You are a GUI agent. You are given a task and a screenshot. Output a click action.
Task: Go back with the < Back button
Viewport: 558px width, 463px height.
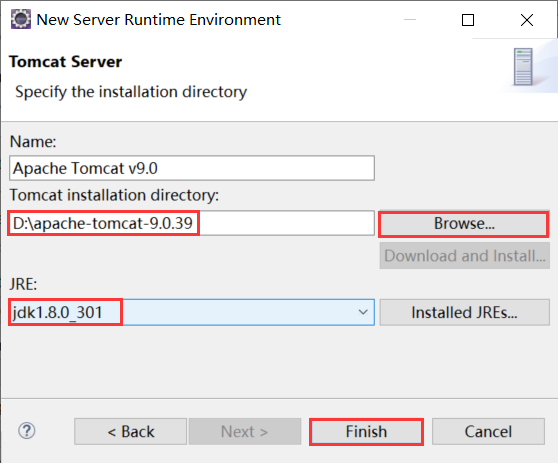click(x=131, y=431)
